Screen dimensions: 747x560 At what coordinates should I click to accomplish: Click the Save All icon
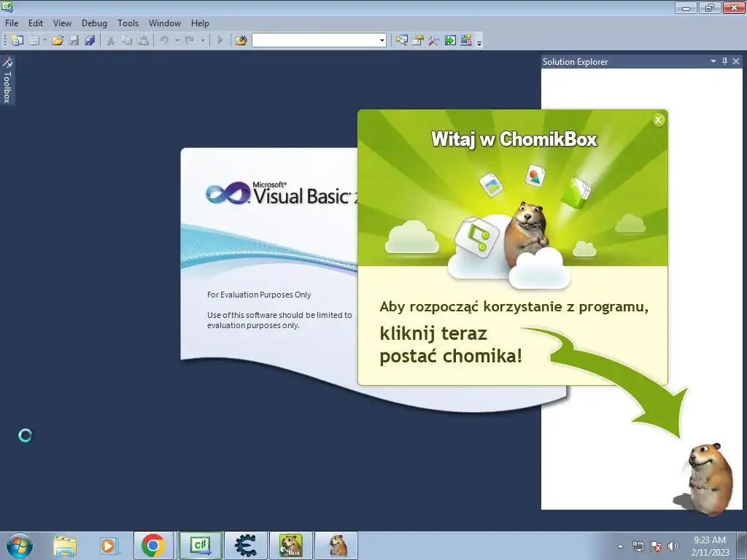coord(90,41)
